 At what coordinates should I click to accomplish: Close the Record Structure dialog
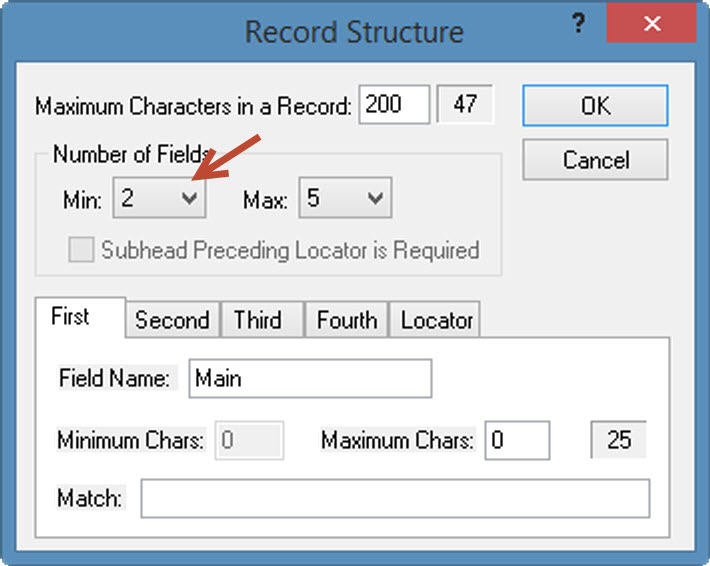[x=651, y=23]
